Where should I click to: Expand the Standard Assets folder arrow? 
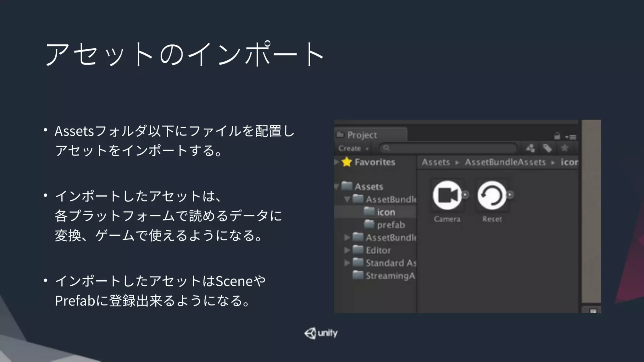click(347, 263)
